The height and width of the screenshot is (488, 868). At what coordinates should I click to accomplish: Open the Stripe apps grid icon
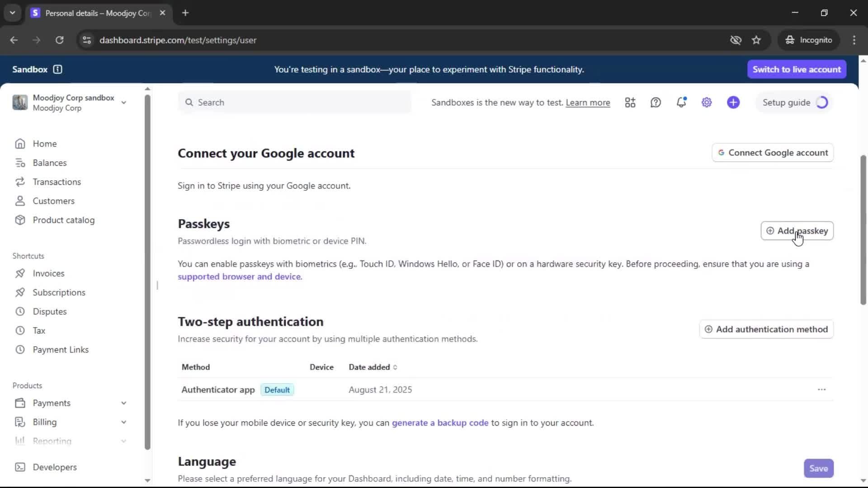630,103
